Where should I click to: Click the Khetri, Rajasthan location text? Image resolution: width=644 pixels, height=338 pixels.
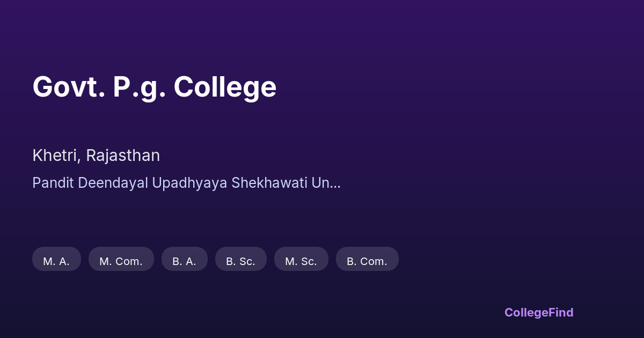(96, 156)
